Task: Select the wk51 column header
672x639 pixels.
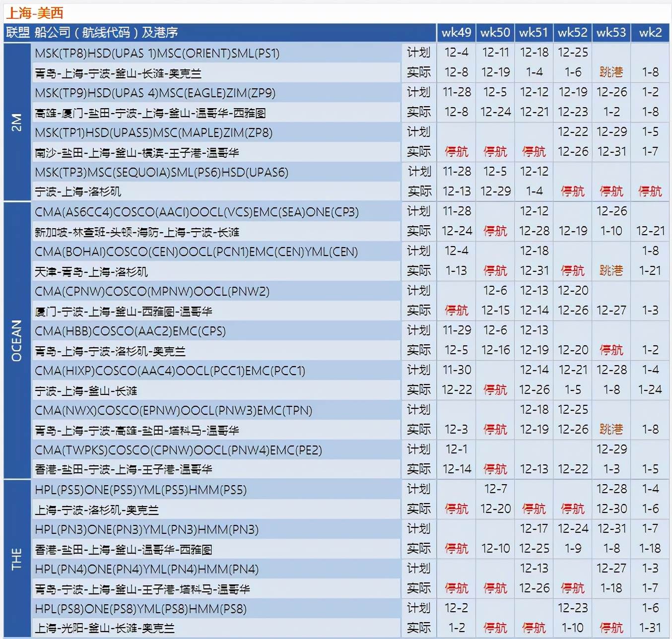Action: [x=534, y=33]
